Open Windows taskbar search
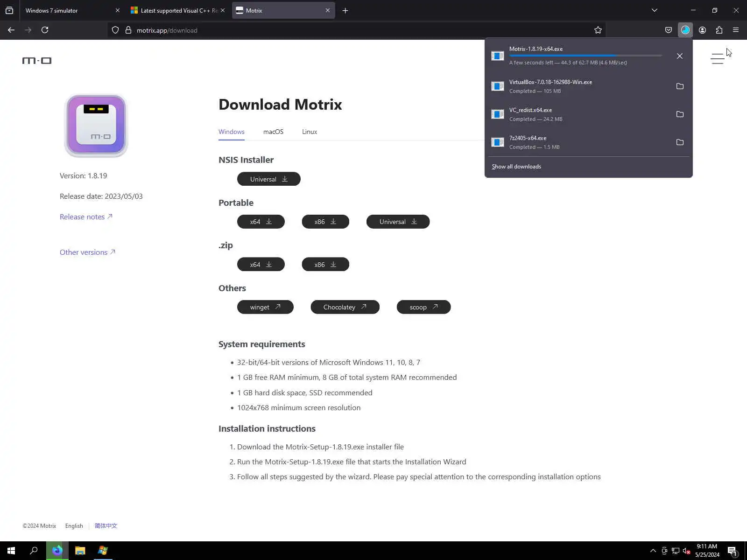Viewport: 747px width, 560px height. tap(34, 551)
